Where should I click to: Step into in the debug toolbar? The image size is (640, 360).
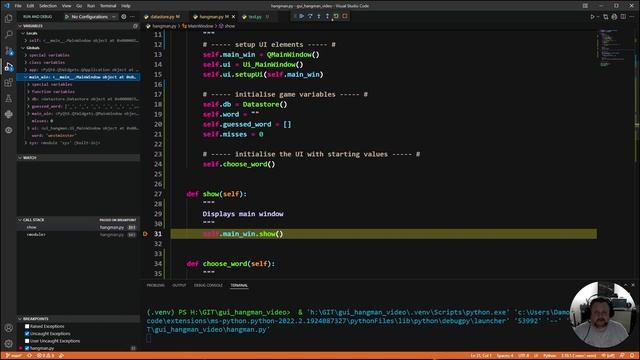click(x=319, y=16)
